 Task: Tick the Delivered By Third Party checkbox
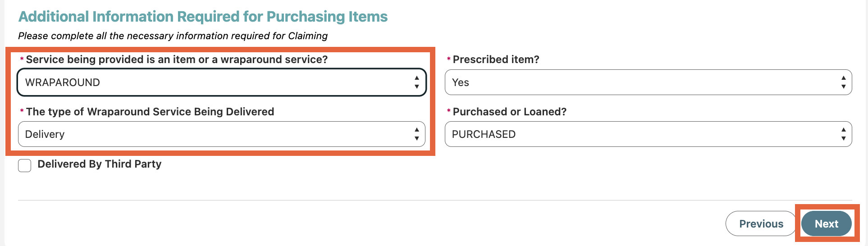[25, 165]
